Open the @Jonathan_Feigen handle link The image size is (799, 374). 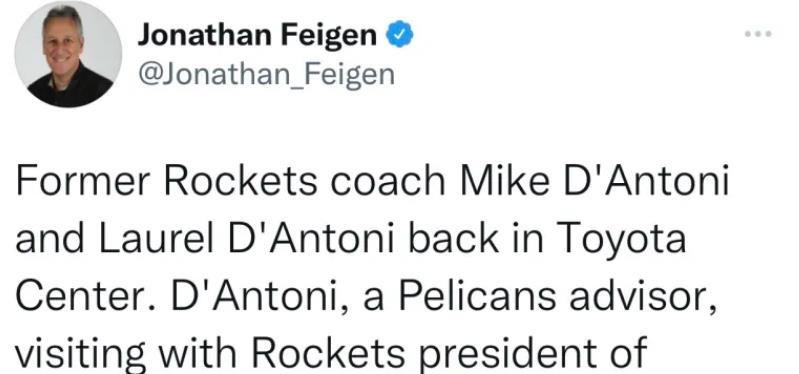[x=266, y=74]
